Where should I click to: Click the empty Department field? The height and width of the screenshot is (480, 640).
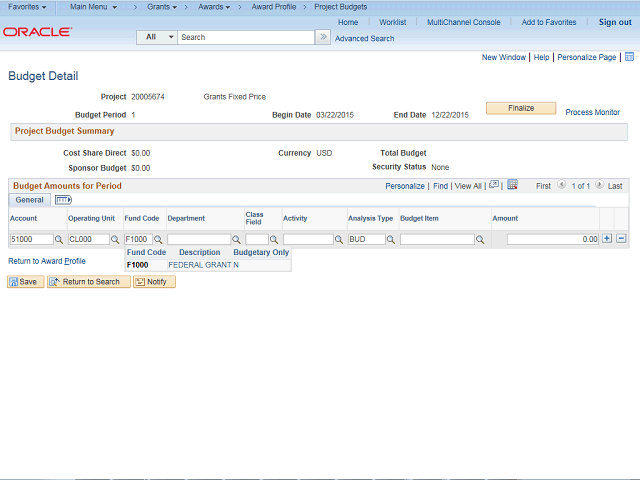[199, 239]
